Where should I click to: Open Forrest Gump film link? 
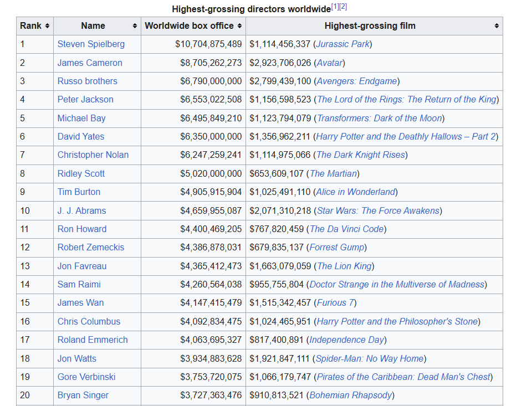click(336, 247)
